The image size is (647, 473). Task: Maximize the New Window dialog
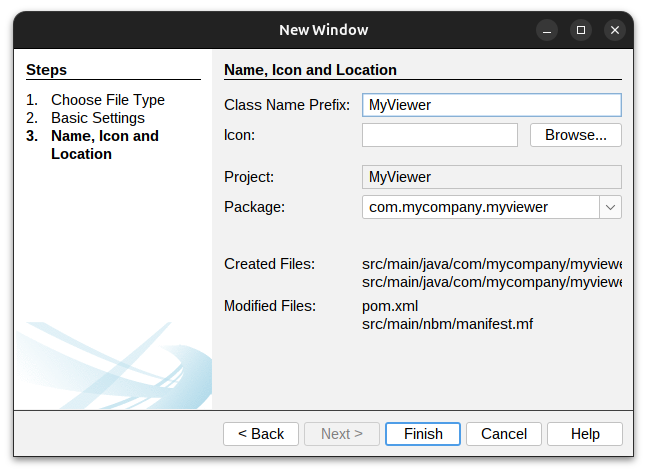point(581,30)
